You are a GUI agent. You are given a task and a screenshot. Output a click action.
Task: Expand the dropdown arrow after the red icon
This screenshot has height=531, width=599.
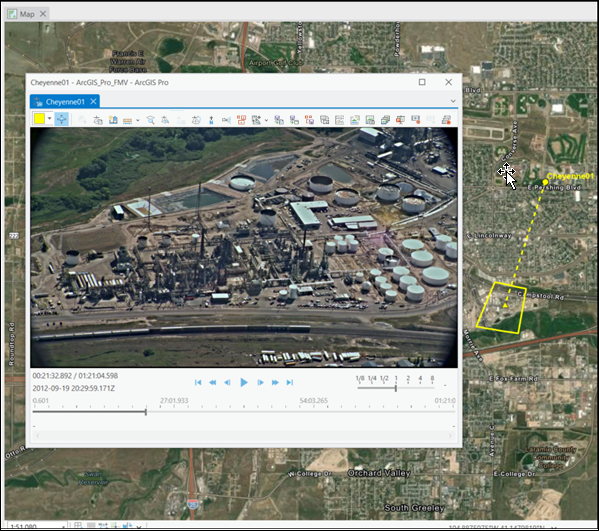(266, 120)
